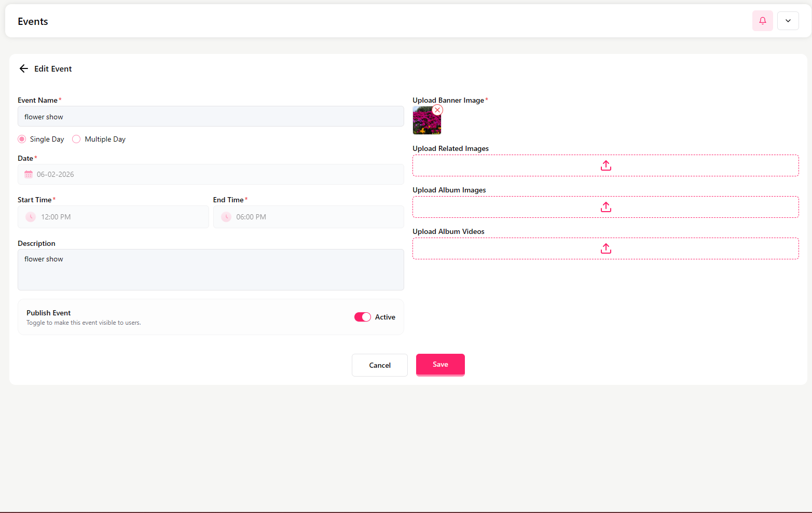This screenshot has height=513, width=812.
Task: Expand the top-right chevron dropdown
Action: pyautogui.click(x=788, y=21)
